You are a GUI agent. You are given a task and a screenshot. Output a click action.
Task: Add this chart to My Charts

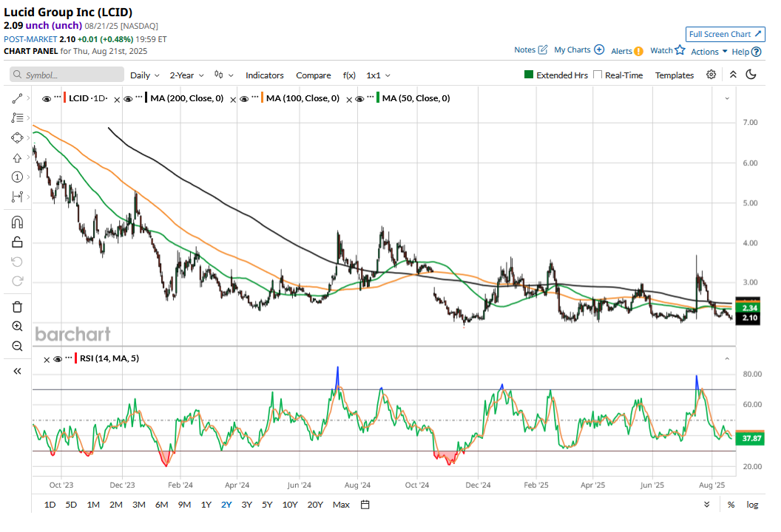[x=579, y=50]
